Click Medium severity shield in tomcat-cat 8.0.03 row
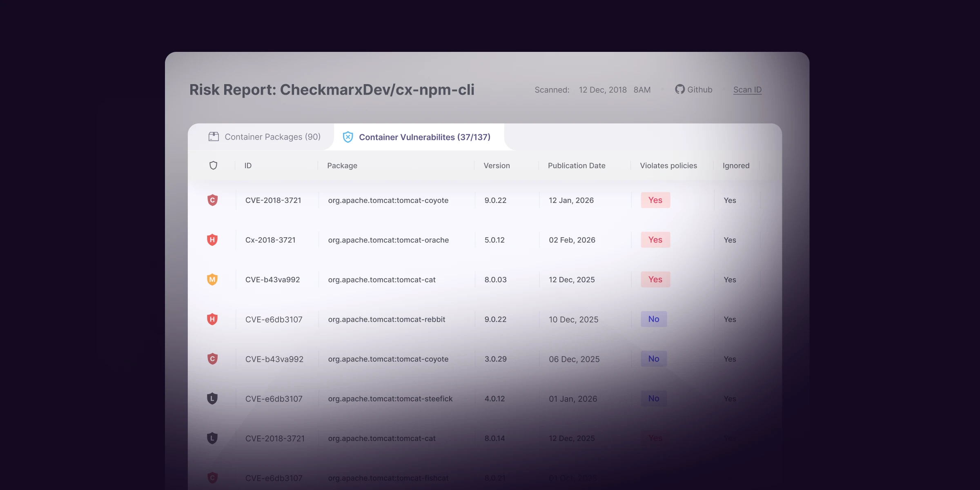This screenshot has width=980, height=490. pos(212,279)
